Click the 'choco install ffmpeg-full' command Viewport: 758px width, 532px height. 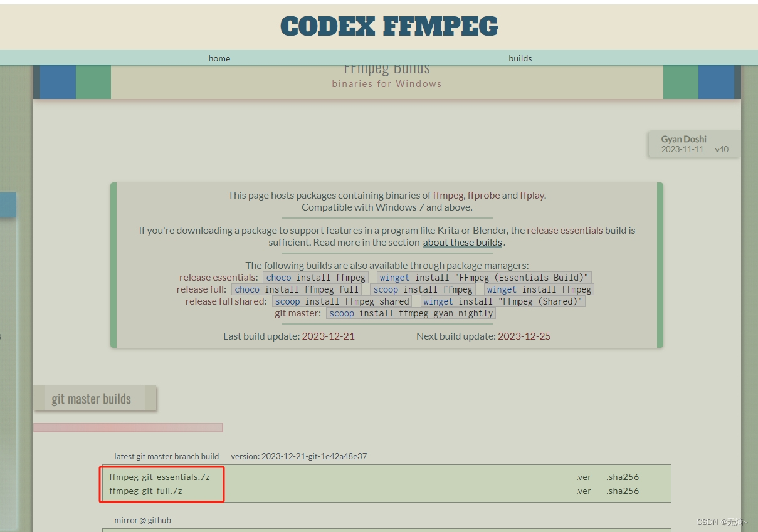(x=297, y=289)
